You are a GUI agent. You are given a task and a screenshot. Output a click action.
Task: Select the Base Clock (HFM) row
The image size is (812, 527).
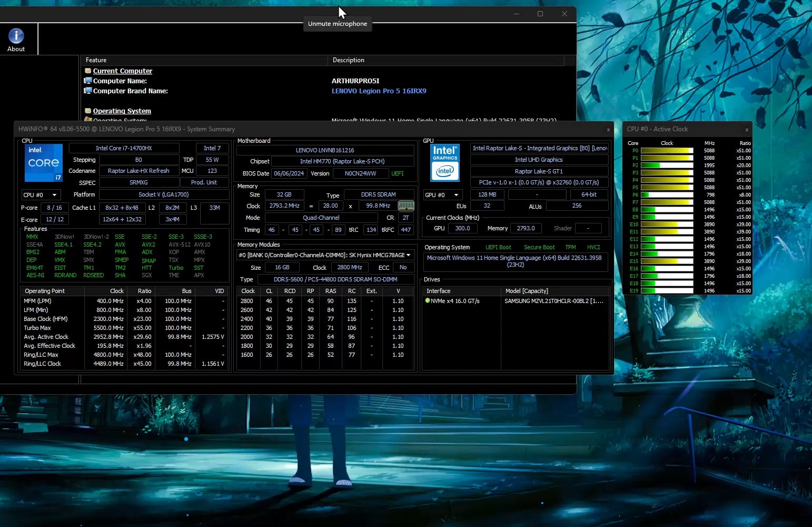[124, 319]
